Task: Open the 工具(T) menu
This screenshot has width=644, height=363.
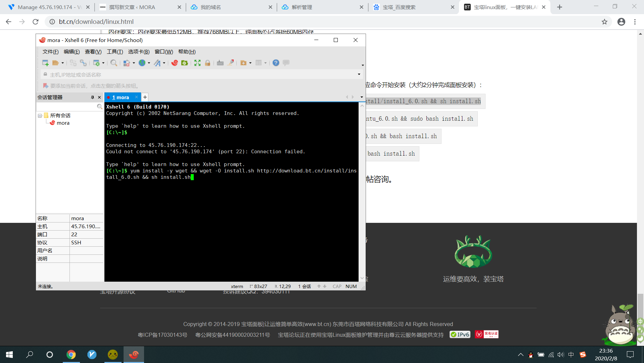Action: tap(115, 52)
